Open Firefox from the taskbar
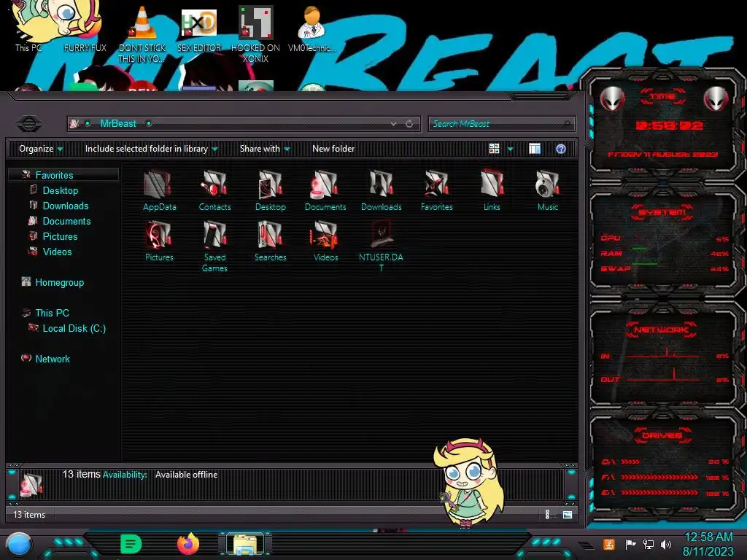747x560 pixels. click(187, 544)
